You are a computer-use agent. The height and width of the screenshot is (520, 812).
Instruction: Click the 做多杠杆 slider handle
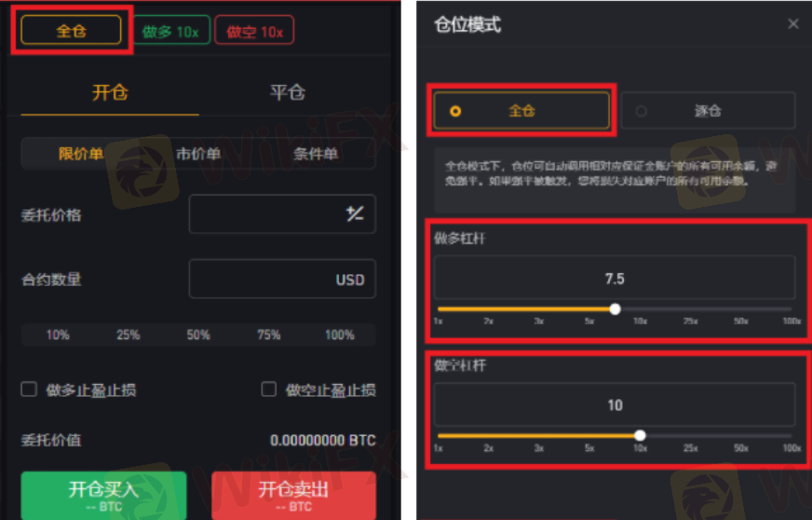615,309
